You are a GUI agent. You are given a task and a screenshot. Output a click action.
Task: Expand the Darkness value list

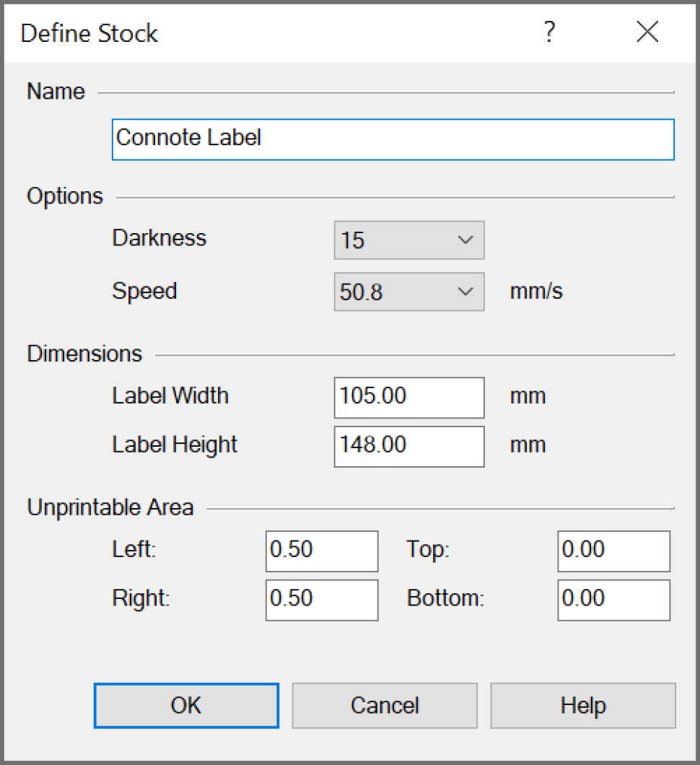466,240
